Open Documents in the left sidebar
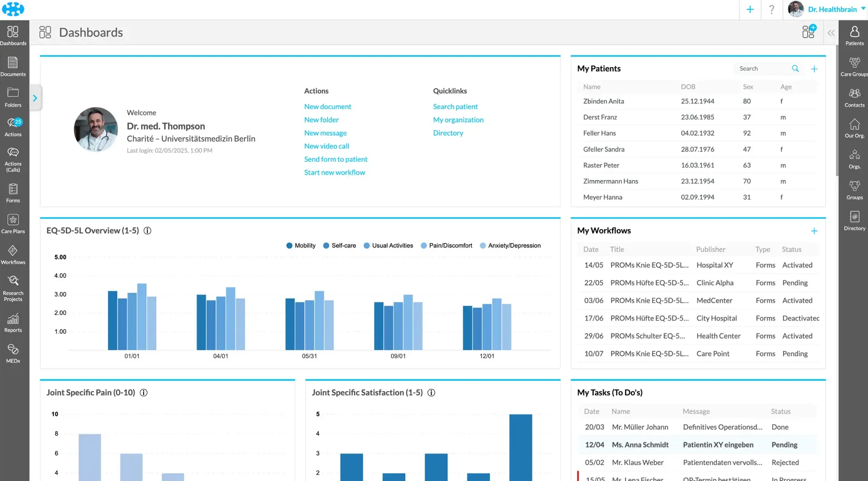The height and width of the screenshot is (481, 868). tap(13, 66)
